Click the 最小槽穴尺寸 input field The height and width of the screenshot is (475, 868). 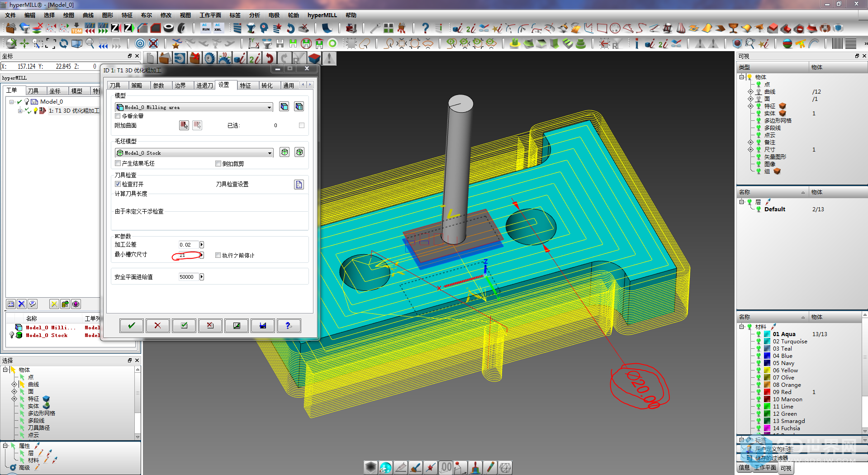(189, 255)
